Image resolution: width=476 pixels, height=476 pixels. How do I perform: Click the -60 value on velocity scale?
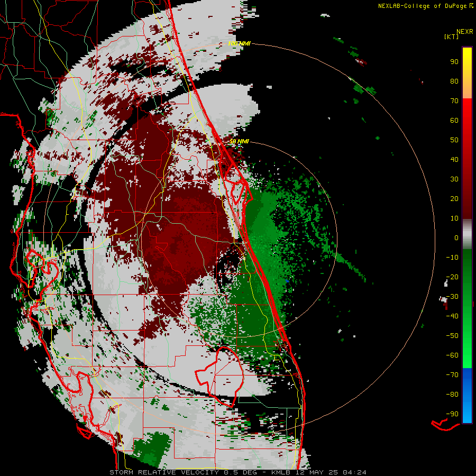pos(452,355)
